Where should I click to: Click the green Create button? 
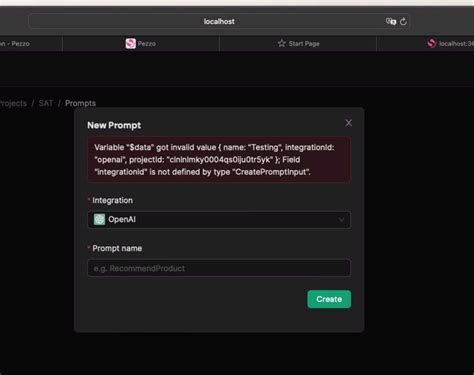tap(329, 299)
